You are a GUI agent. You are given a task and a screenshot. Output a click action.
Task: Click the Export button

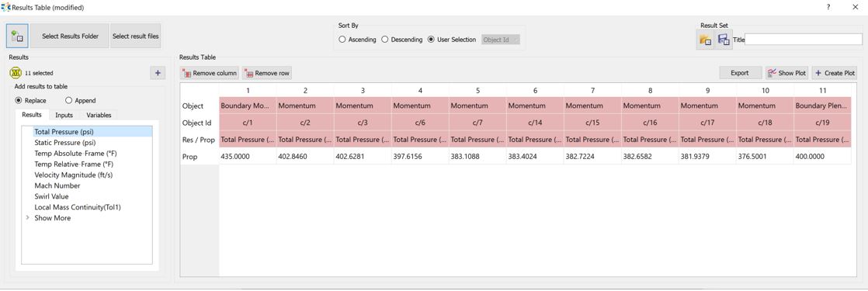tap(740, 73)
